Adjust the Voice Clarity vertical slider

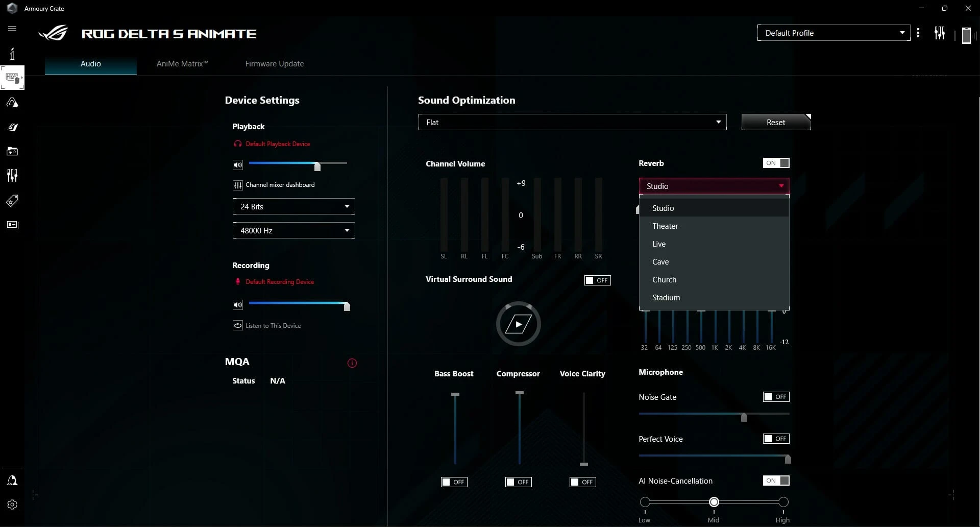[584, 428]
